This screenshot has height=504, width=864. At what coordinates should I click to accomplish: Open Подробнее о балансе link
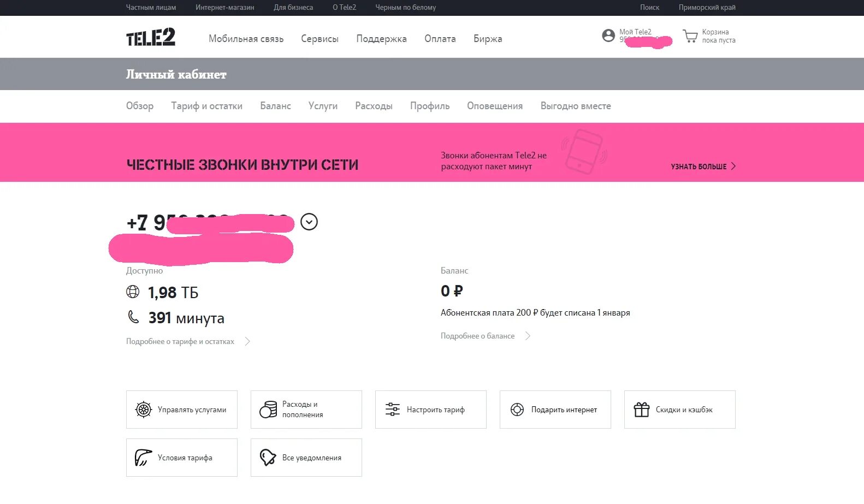(x=478, y=336)
